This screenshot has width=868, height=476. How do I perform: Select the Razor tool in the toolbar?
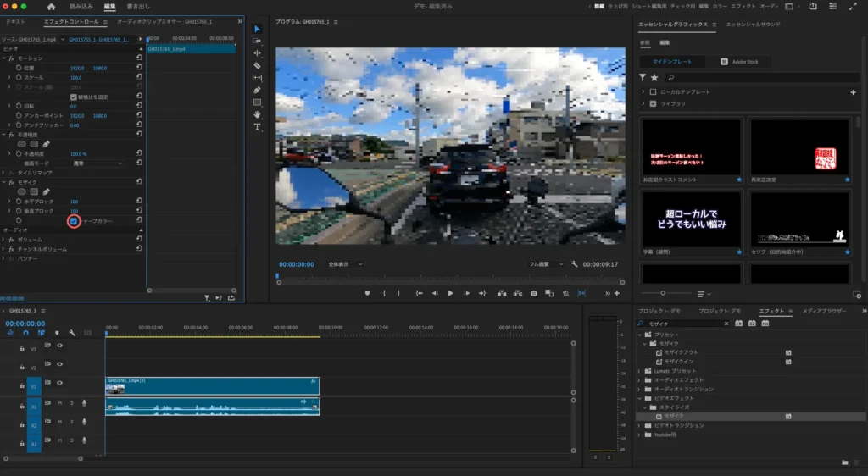[258, 65]
